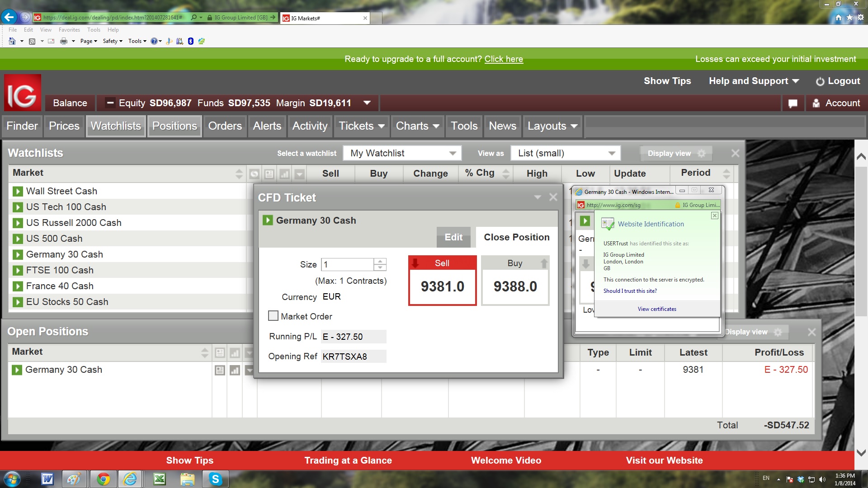Open Germany 30 Cash watchlist green arrow
This screenshot has width=868, height=488.
click(x=18, y=255)
